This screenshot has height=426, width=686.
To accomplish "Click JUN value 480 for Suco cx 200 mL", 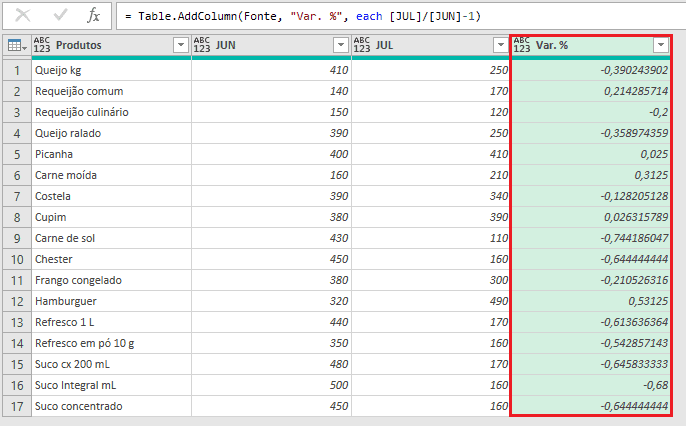I will (272, 364).
